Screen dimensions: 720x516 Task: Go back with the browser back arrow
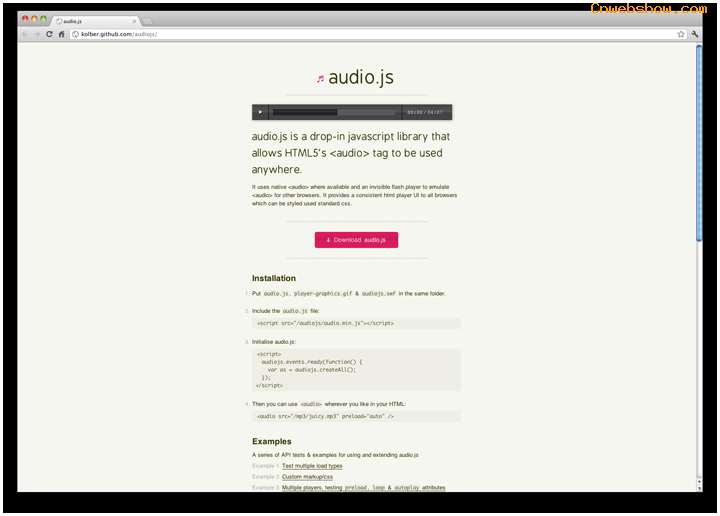point(26,34)
